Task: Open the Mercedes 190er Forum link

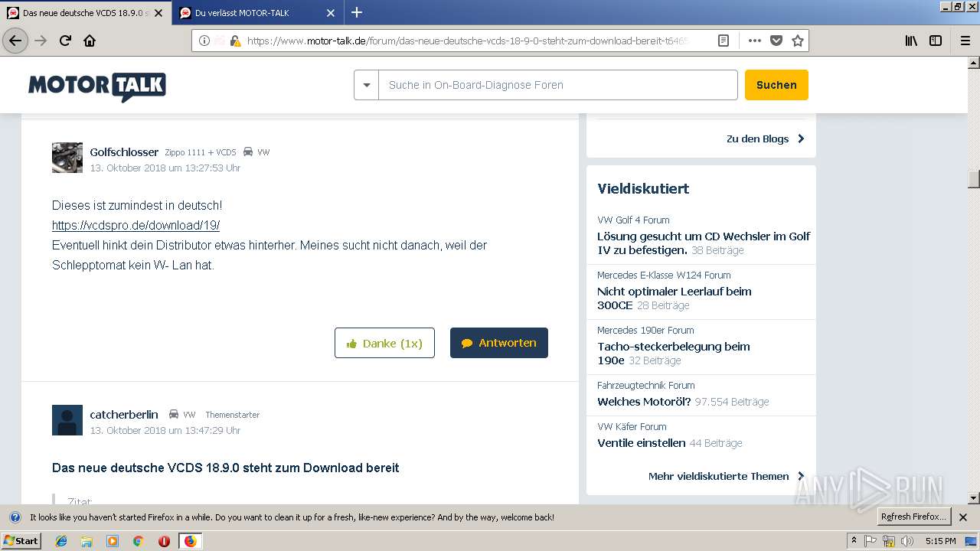Action: tap(645, 330)
